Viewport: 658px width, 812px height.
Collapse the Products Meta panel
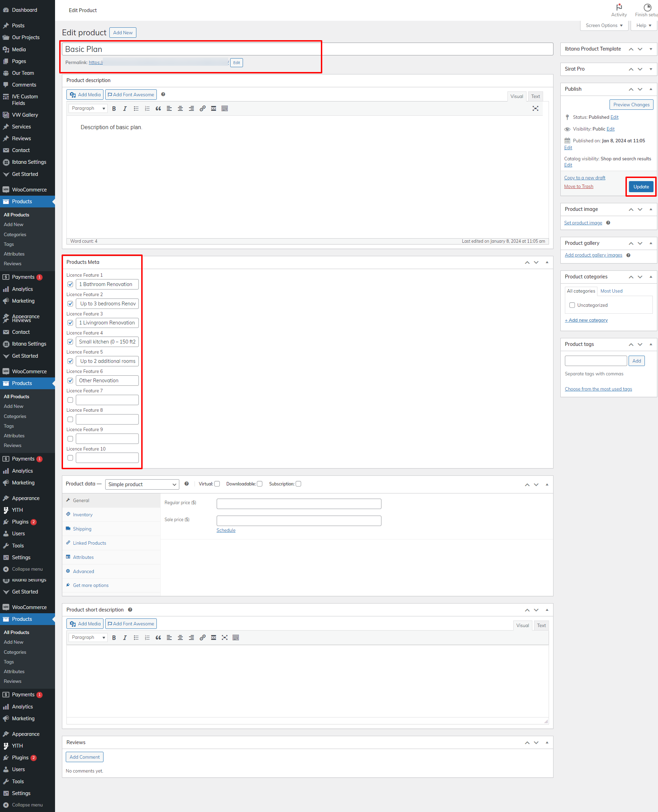click(x=547, y=262)
